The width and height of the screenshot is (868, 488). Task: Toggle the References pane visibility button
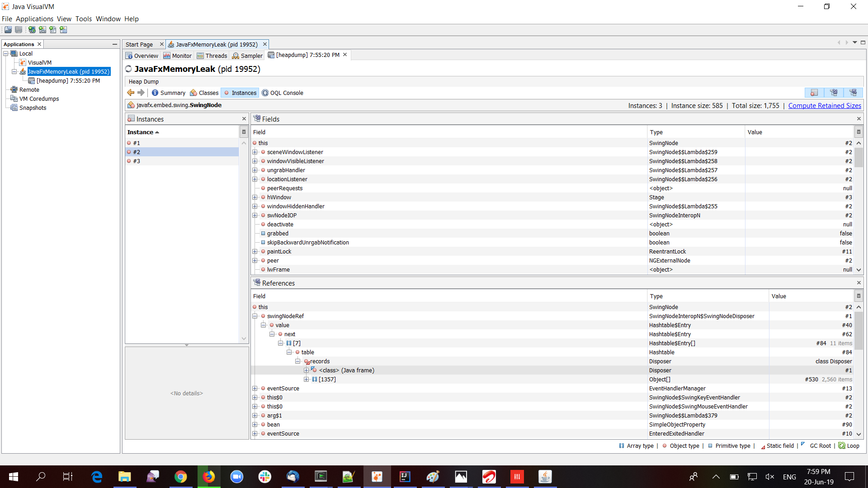click(x=853, y=93)
